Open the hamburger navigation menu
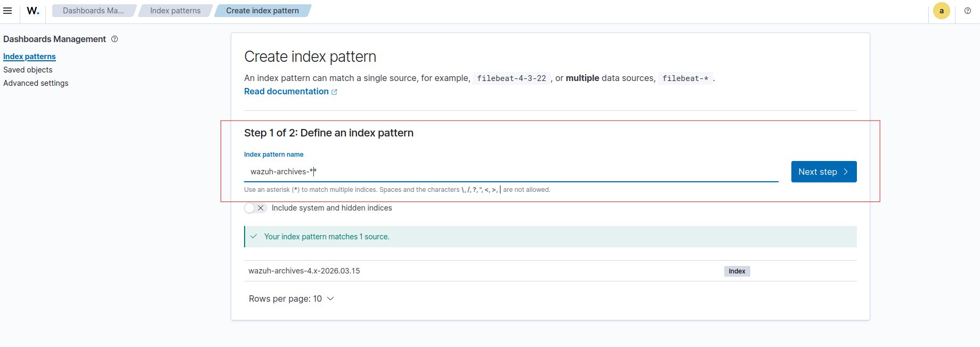Screen dimensions: 980x347 click(x=7, y=11)
